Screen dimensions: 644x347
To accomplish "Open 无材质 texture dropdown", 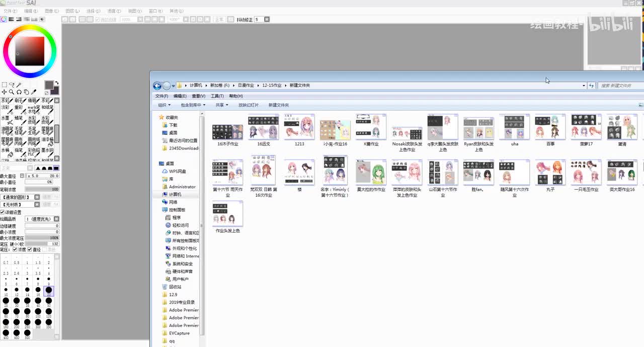I will (x=37, y=205).
